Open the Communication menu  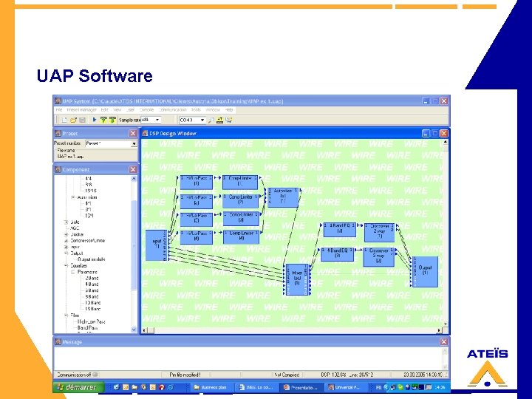point(172,110)
